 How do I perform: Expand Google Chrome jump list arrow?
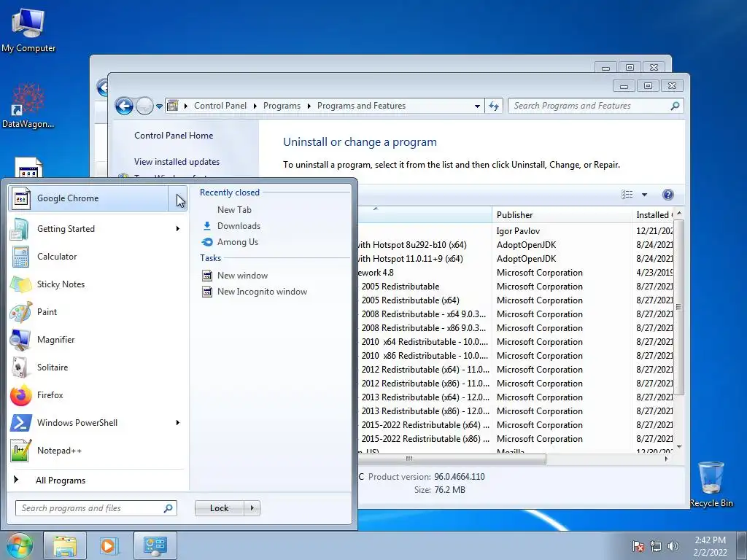(177, 198)
